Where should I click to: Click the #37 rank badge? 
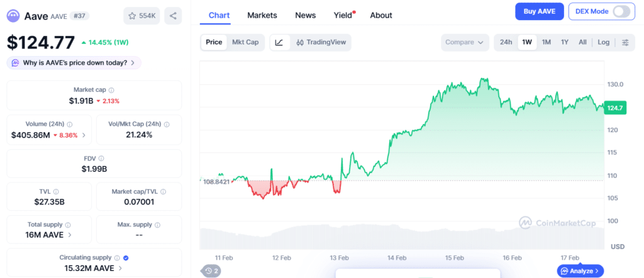click(79, 16)
